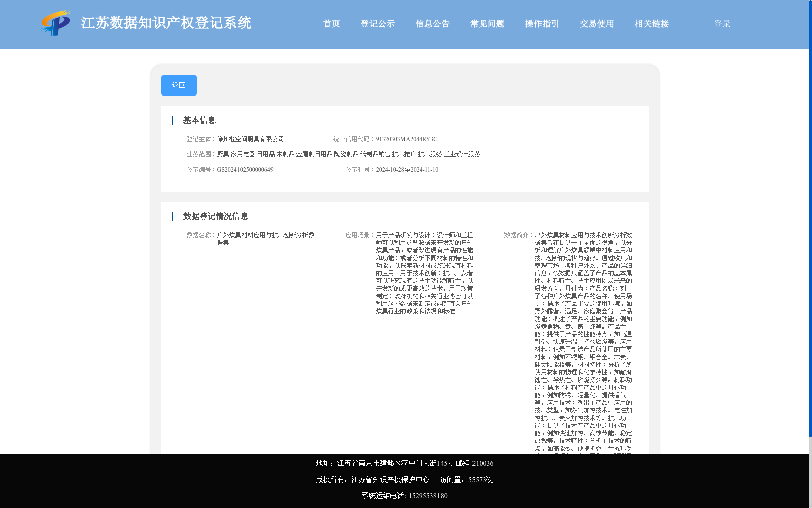Click the 公示时间 label
This screenshot has width=812, height=508.
click(360, 170)
